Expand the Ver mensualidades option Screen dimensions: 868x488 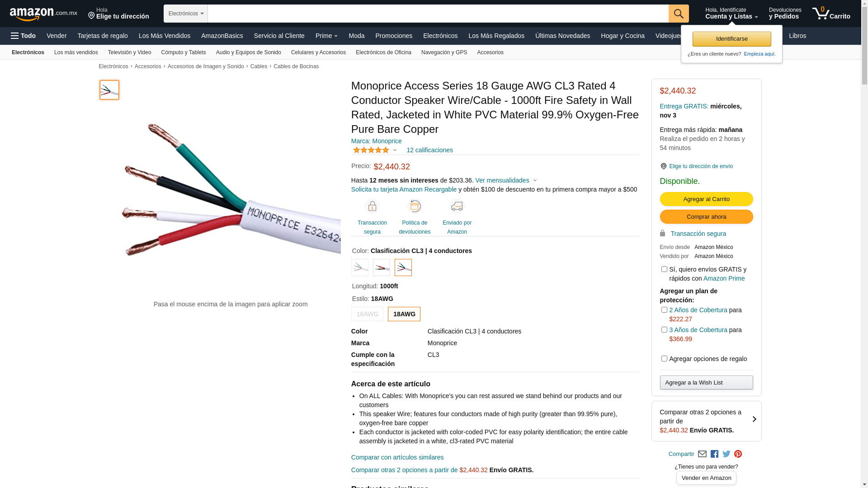coord(506,180)
